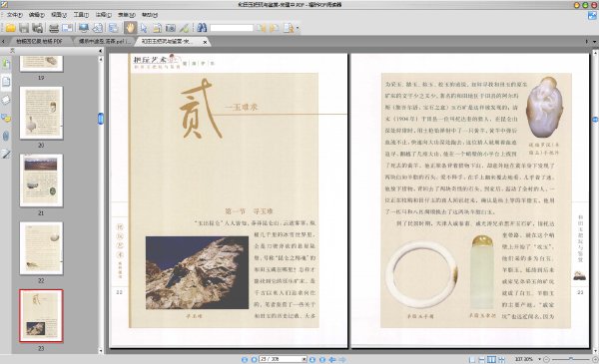This screenshot has height=364, width=599.
Task: Click the thumbnail panel scroll-down arrow
Action: 101,351
